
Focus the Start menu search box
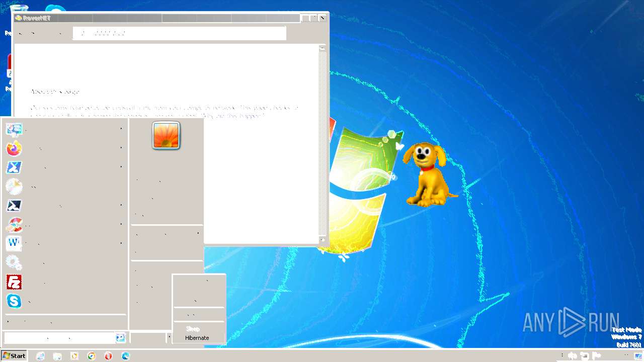[59, 338]
